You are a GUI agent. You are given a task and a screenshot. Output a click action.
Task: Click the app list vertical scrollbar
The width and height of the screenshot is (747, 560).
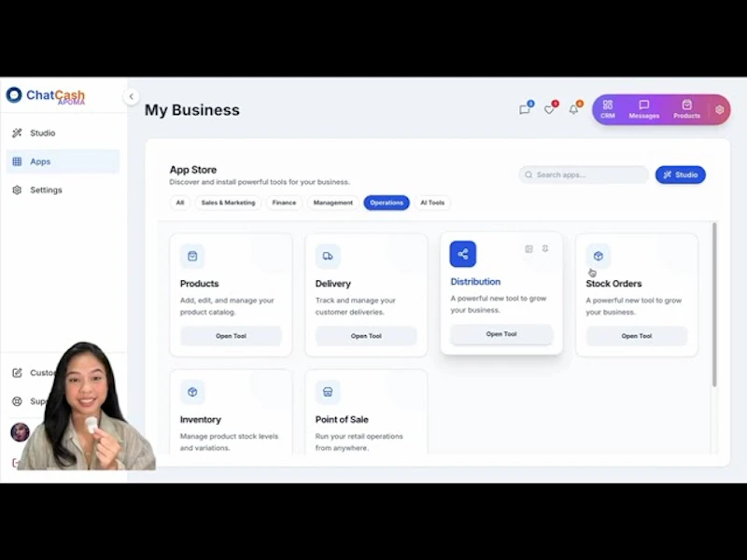714,305
